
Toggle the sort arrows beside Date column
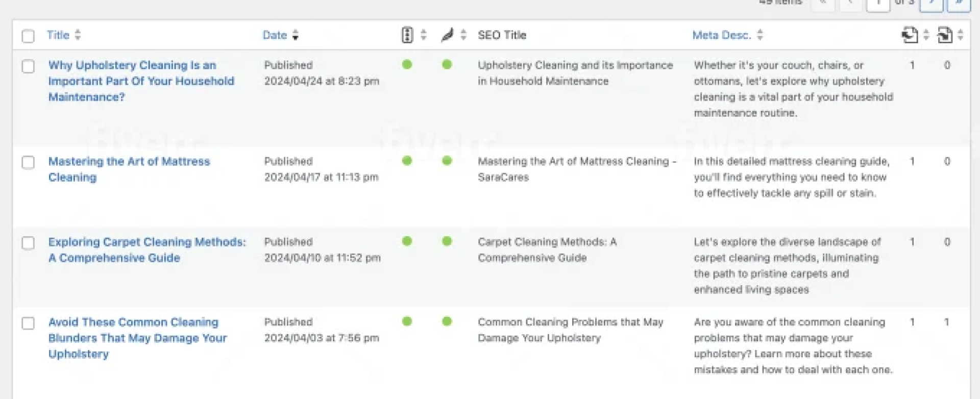295,35
